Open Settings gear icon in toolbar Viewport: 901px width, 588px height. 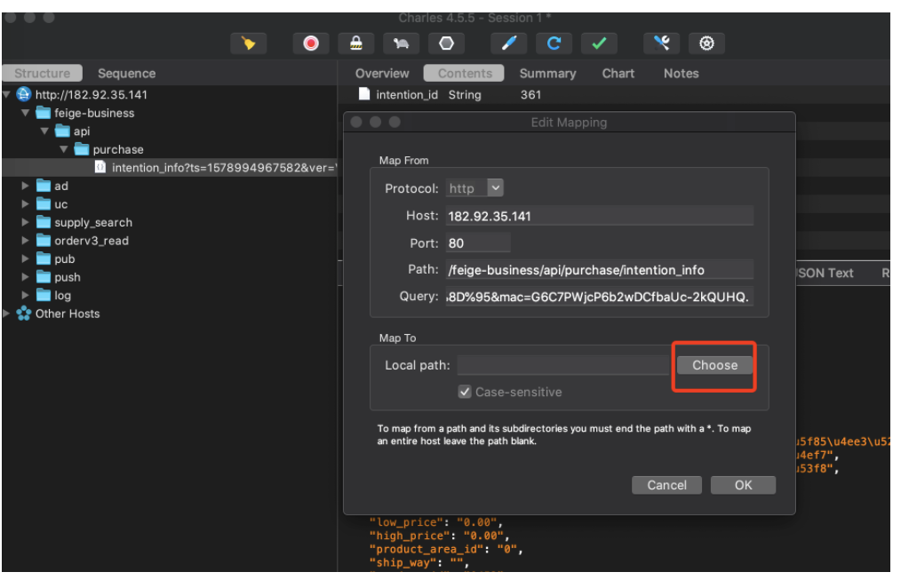(x=706, y=44)
